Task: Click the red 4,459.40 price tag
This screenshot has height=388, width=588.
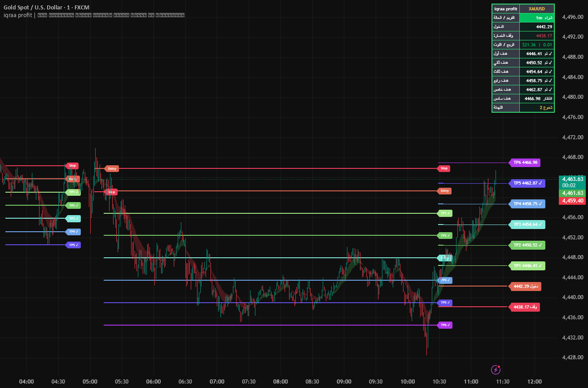Action: [x=572, y=201]
